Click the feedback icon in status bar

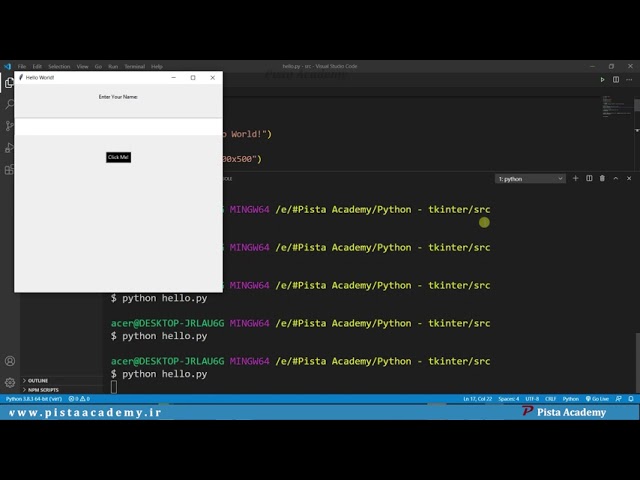(x=618, y=399)
